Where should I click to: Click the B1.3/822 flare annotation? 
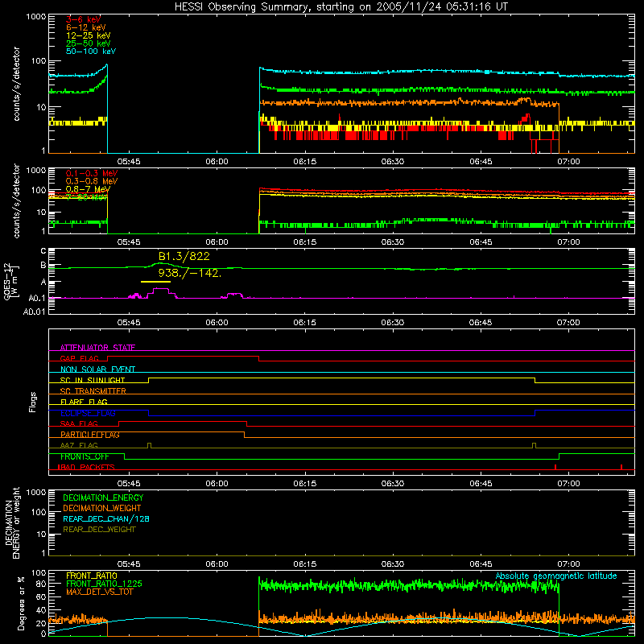click(x=184, y=256)
